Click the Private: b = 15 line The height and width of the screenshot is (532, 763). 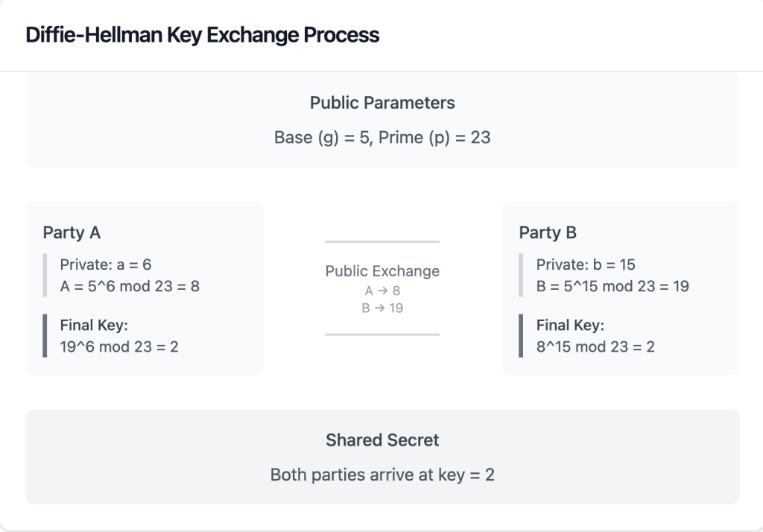(586, 265)
